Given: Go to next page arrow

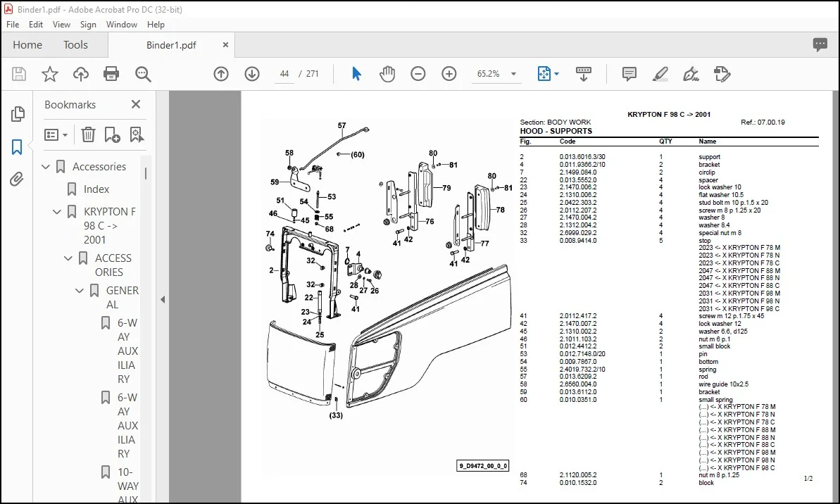Looking at the screenshot, I should coord(252,74).
